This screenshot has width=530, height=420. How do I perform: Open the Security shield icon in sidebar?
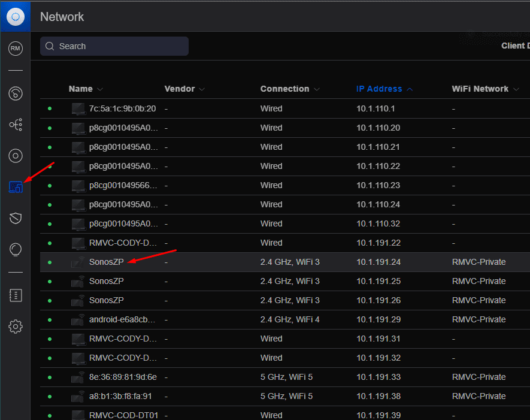(16, 218)
